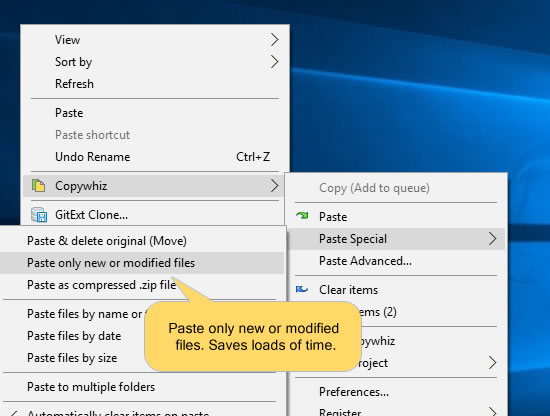Click the Copywhiz folder icon
Screen dimensions: 550x416
38,186
